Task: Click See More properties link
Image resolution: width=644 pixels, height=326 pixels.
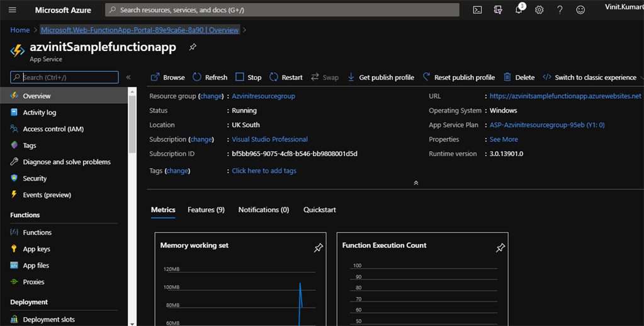Action: pyautogui.click(x=504, y=139)
